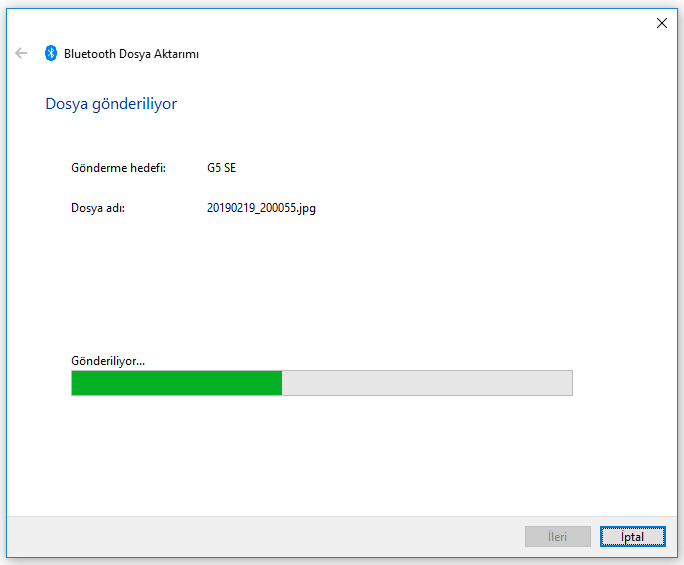Click the Bluetooth logo icon
This screenshot has width=684, height=565.
[51, 54]
